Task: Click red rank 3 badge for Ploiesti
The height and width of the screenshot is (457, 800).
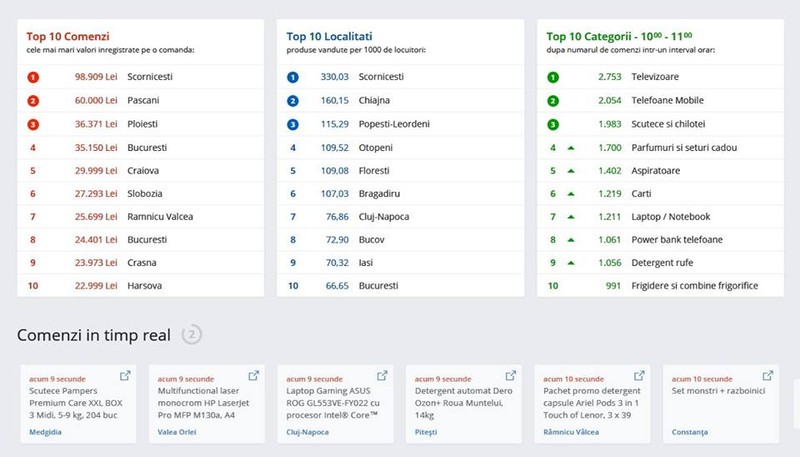Action: click(x=33, y=124)
